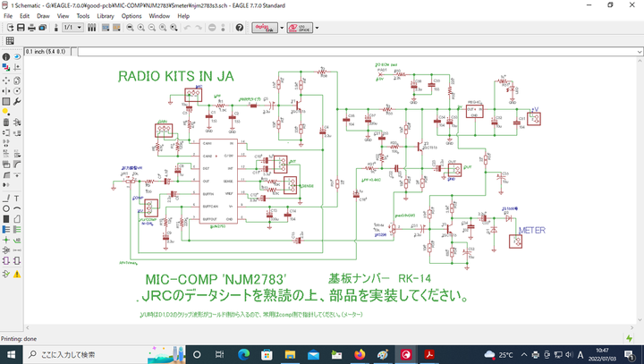Click the PCB quote service button
This screenshot has height=364, width=644.
point(301,28)
